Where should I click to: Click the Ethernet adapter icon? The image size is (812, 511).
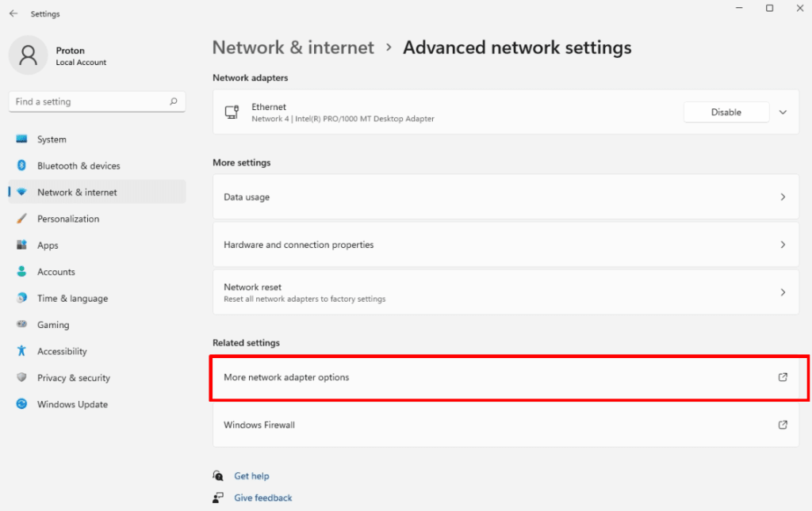pyautogui.click(x=232, y=112)
